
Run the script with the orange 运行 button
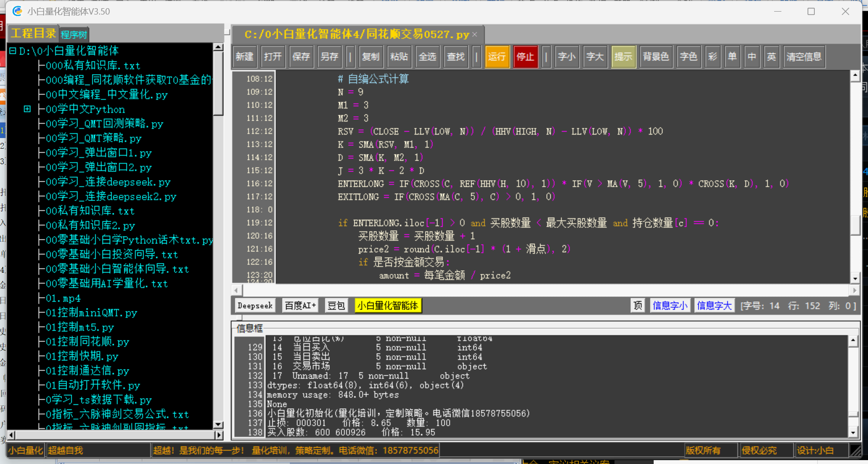(x=497, y=57)
